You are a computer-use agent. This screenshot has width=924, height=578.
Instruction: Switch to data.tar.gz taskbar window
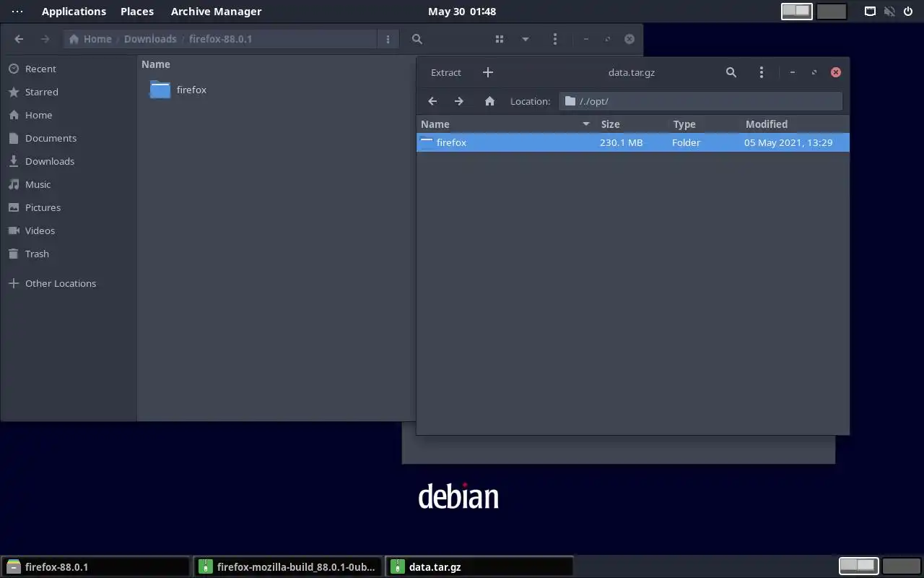(x=479, y=567)
